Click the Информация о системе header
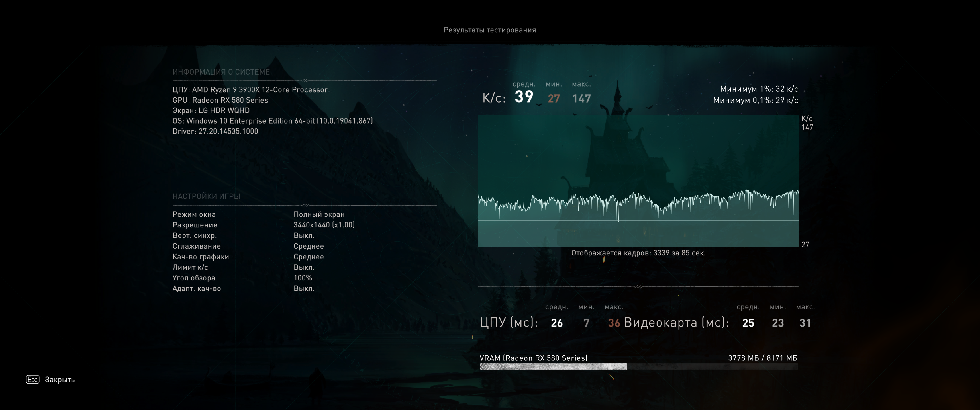This screenshot has height=410, width=980. tap(221, 72)
